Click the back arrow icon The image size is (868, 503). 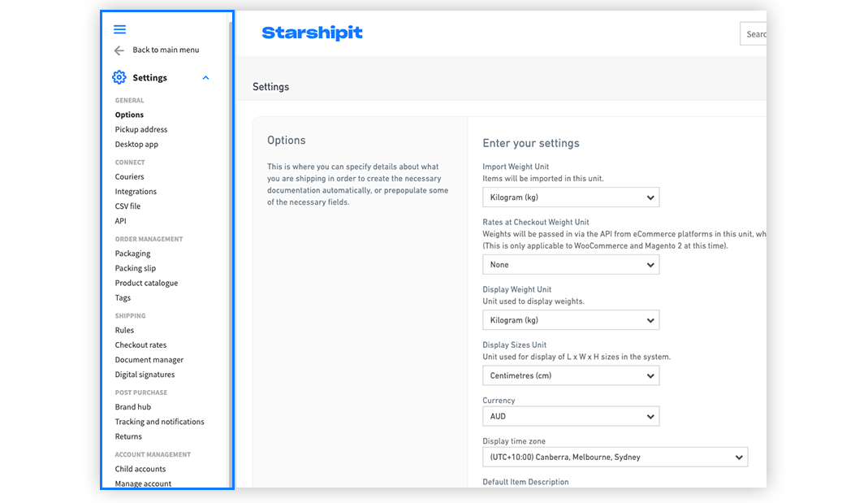[119, 50]
